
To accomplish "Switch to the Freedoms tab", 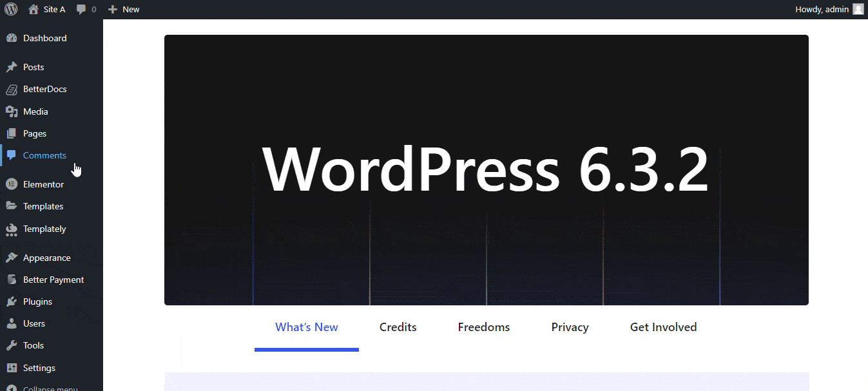I will 483,327.
